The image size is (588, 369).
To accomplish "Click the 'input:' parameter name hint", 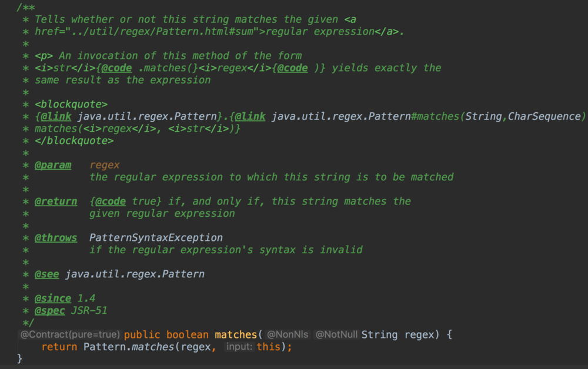I will [x=239, y=347].
